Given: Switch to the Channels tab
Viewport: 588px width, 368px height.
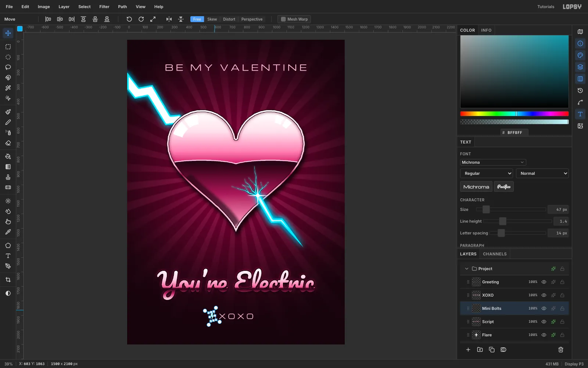Looking at the screenshot, I should coord(495,254).
